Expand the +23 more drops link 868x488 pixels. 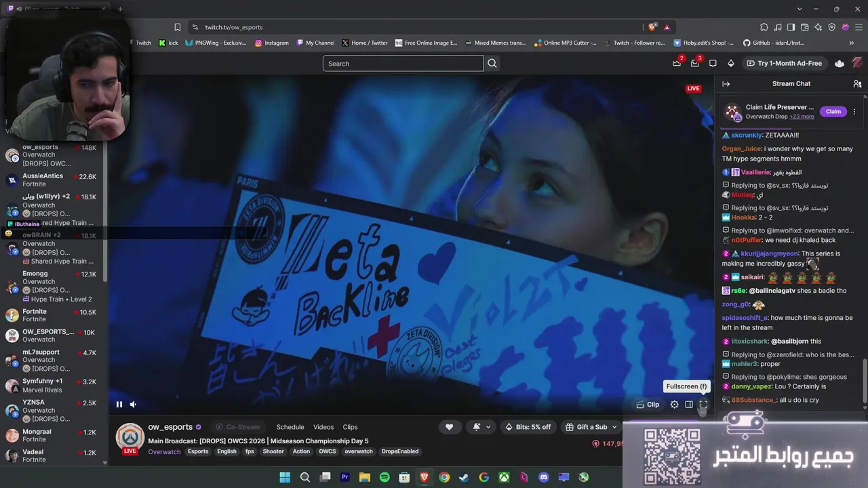[x=802, y=117]
